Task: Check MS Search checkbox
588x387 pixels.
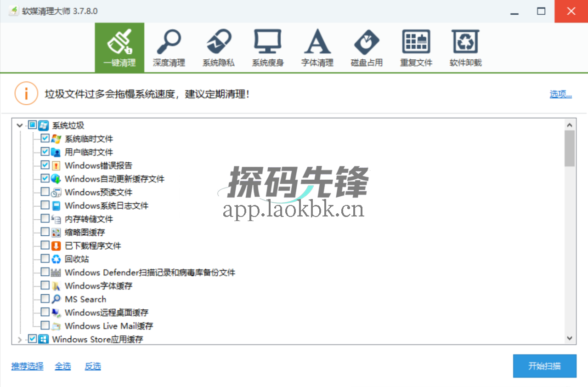Action: click(x=45, y=299)
